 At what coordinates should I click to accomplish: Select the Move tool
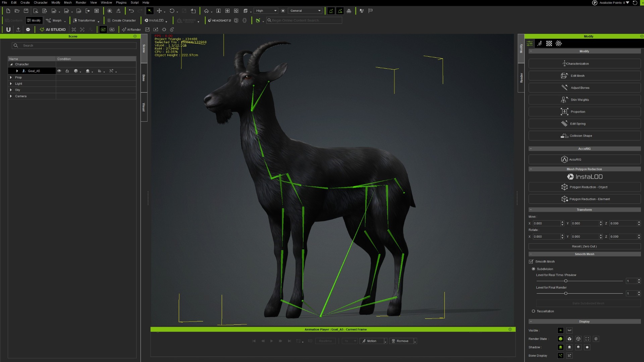159,11
